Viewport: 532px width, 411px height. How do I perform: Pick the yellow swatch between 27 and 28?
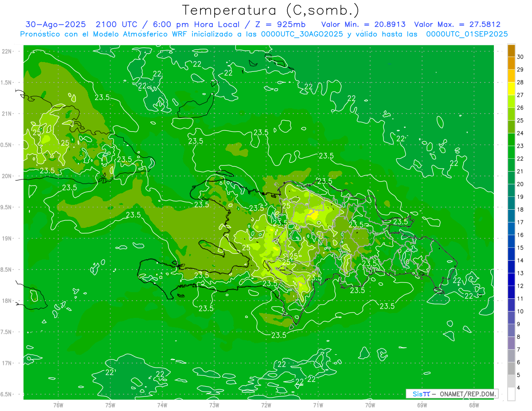click(511, 89)
